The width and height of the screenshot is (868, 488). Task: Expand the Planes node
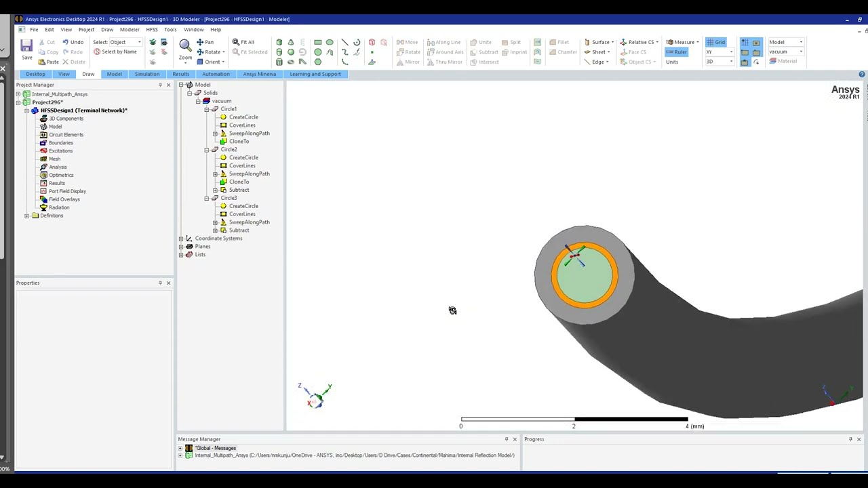pos(181,247)
